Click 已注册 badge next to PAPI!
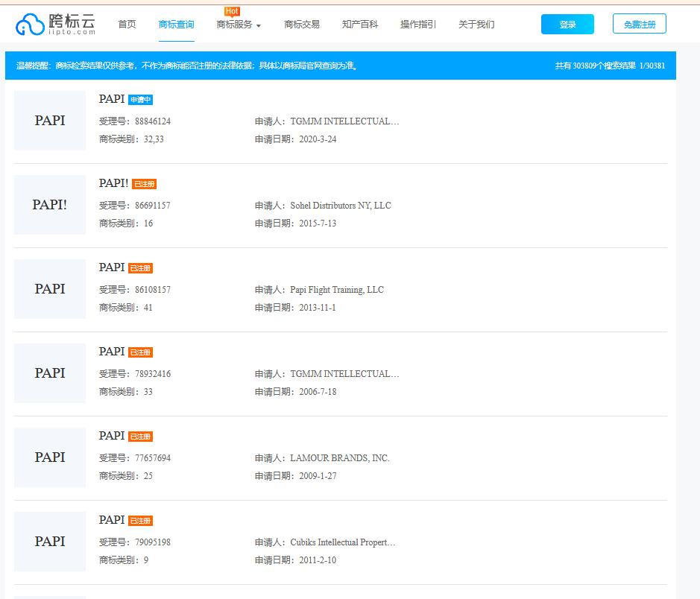 click(x=144, y=184)
